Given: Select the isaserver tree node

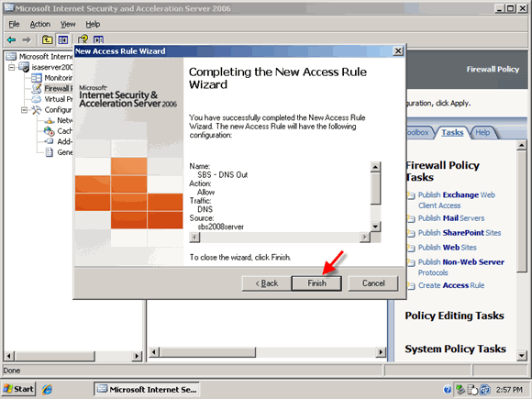Looking at the screenshot, I should tap(51, 67).
